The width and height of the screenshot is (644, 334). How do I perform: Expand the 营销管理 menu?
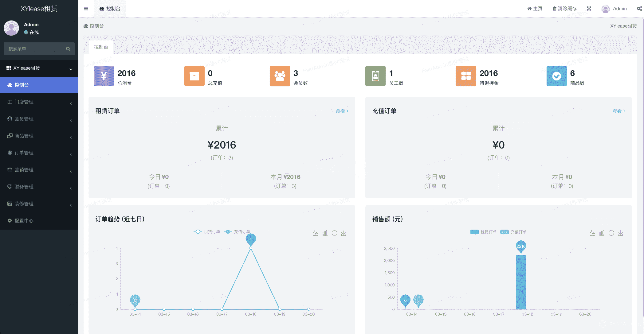[39, 170]
